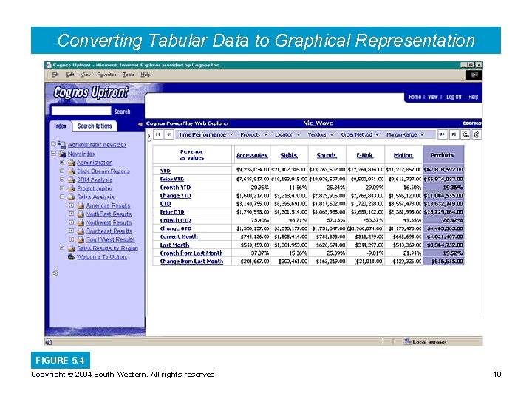Click the first-dimension button in the dimension bar
The width and height of the screenshot is (532, 399).
(158, 134)
